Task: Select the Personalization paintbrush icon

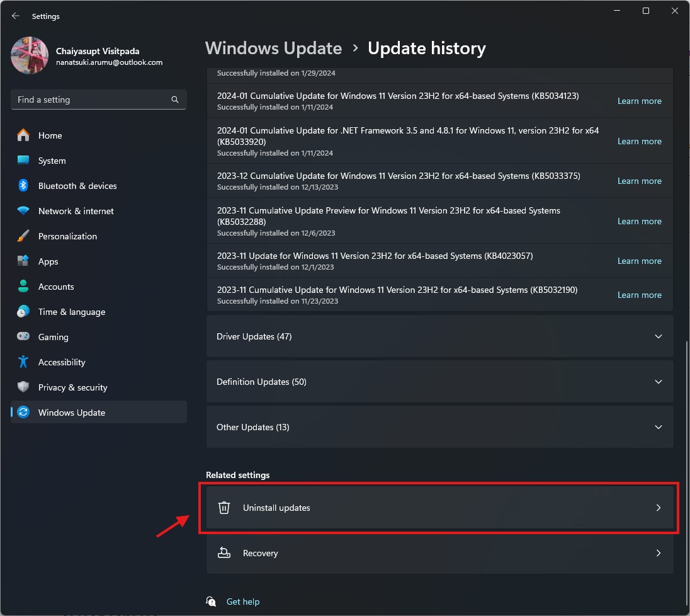Action: [x=23, y=236]
